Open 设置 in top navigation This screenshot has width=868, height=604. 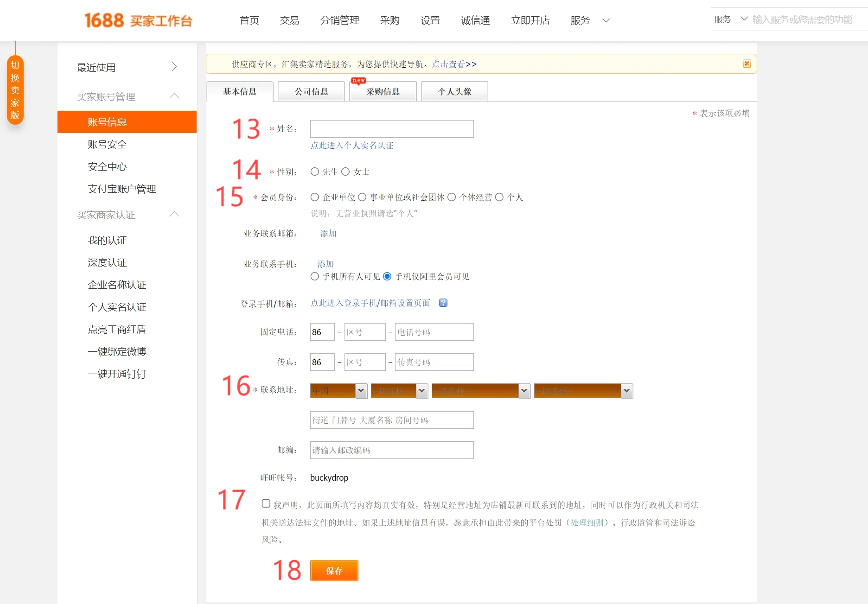coord(430,20)
